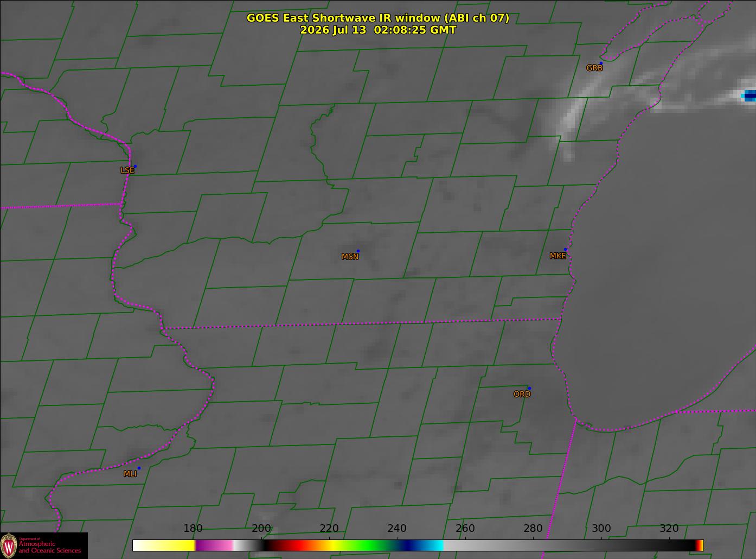Click the magenta segment of the colorbar
The width and height of the screenshot is (756, 559).
(214, 545)
